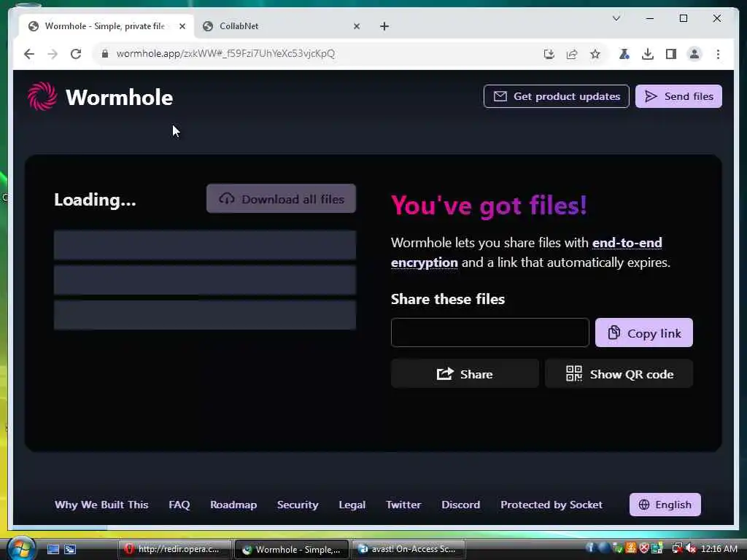The width and height of the screenshot is (747, 560).
Task: Click the Share button
Action: (x=465, y=374)
